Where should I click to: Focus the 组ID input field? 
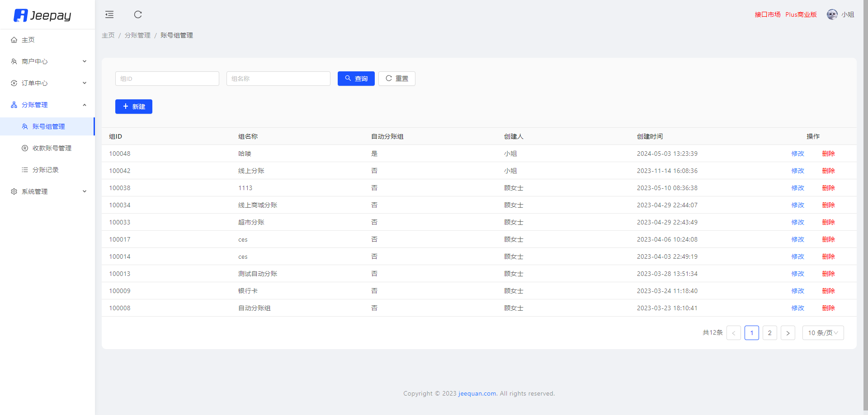(167, 79)
